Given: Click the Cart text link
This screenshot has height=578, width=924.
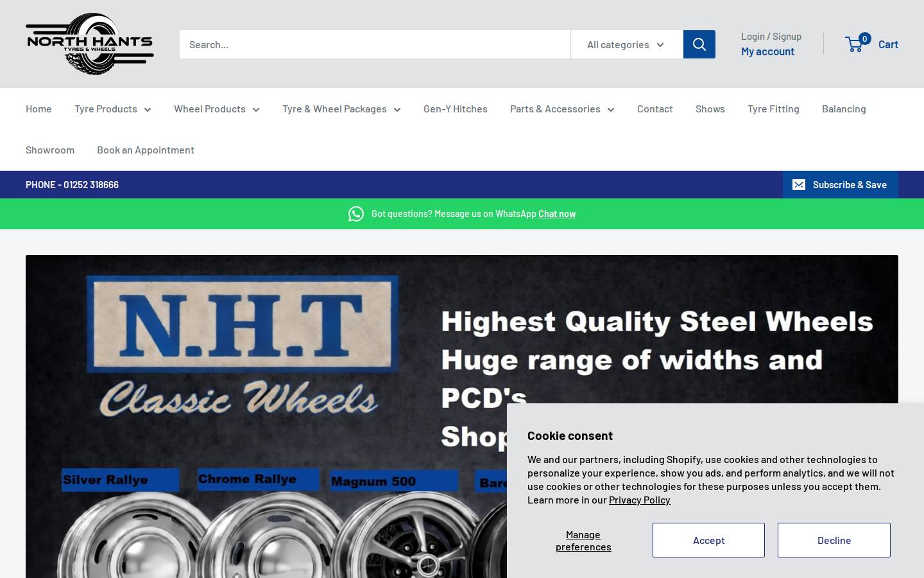Looking at the screenshot, I should click(x=888, y=44).
